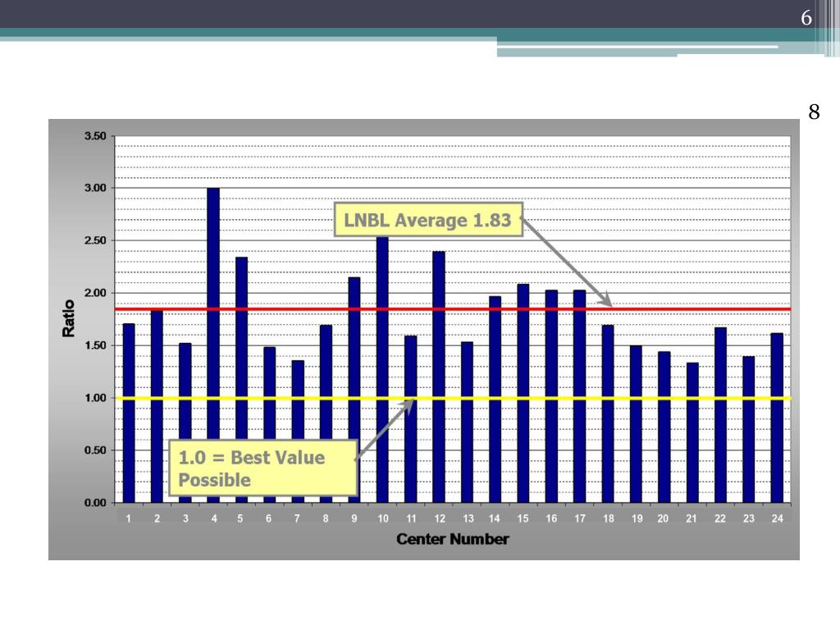Click x-axis label 7
The height and width of the screenshot is (630, 840).
[x=297, y=518]
